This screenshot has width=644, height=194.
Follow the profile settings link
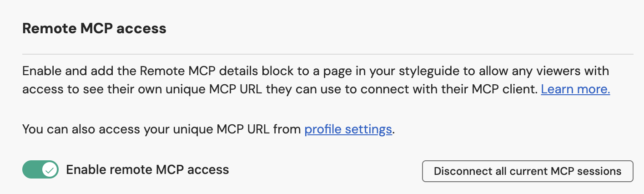[x=348, y=129]
